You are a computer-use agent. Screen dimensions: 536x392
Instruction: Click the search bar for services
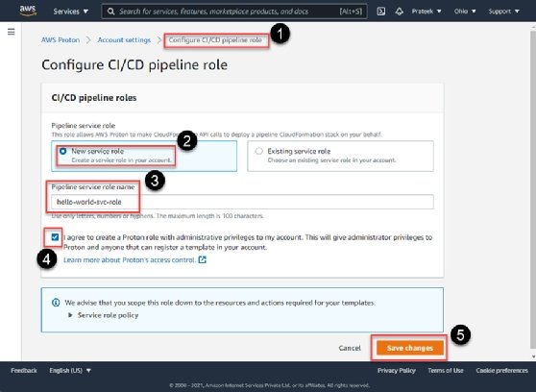point(234,12)
